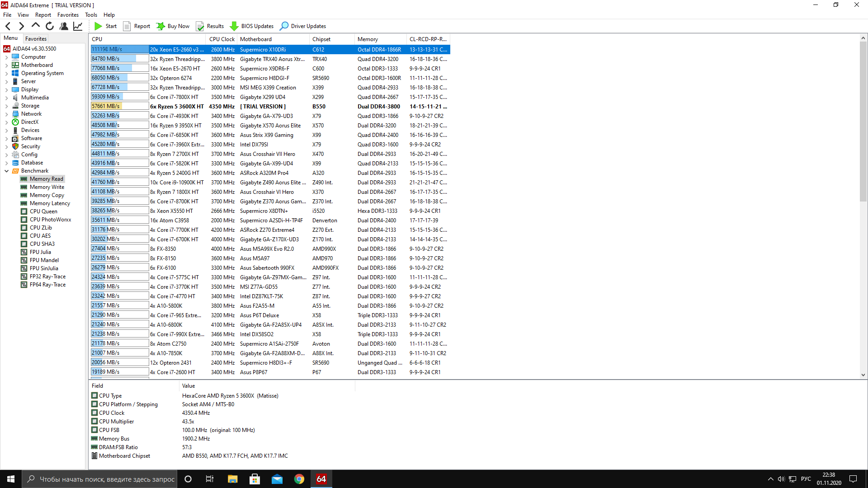This screenshot has width=868, height=488.
Task: Click Buy Now in toolbar
Action: coord(173,26)
